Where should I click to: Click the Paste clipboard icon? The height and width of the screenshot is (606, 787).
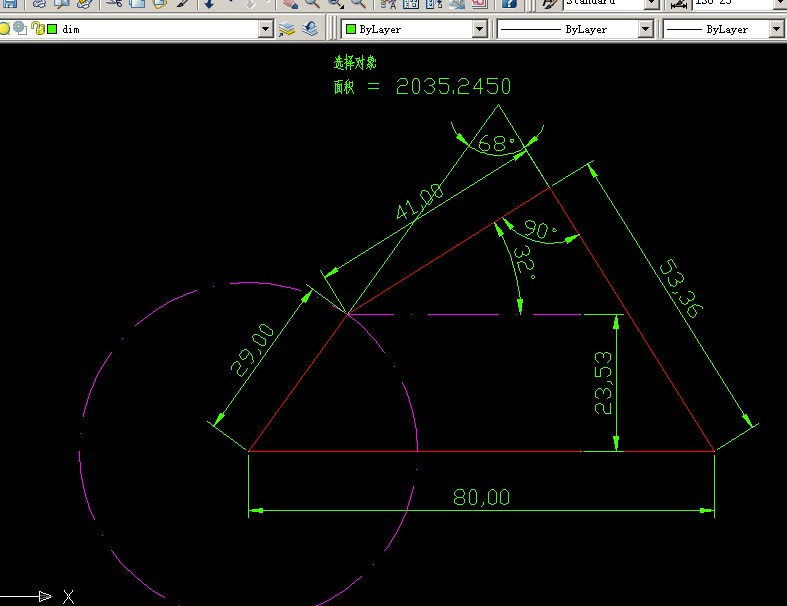coord(160,4)
